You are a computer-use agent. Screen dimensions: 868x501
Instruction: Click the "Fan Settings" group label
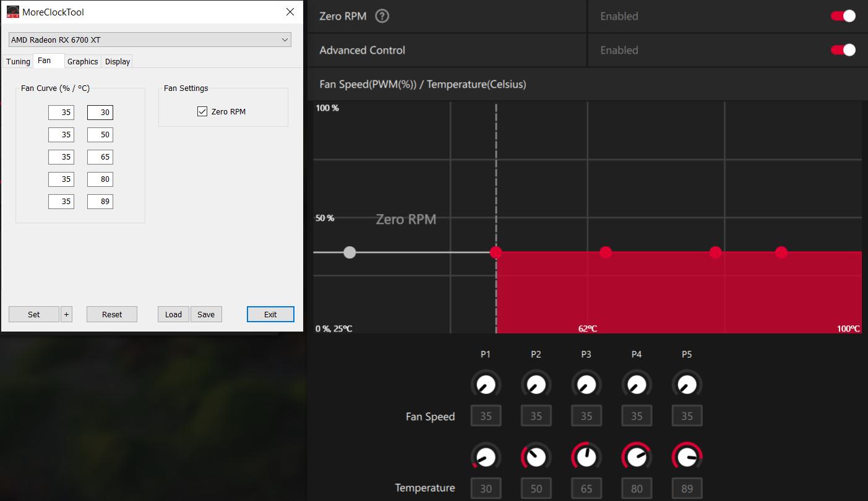(x=186, y=88)
